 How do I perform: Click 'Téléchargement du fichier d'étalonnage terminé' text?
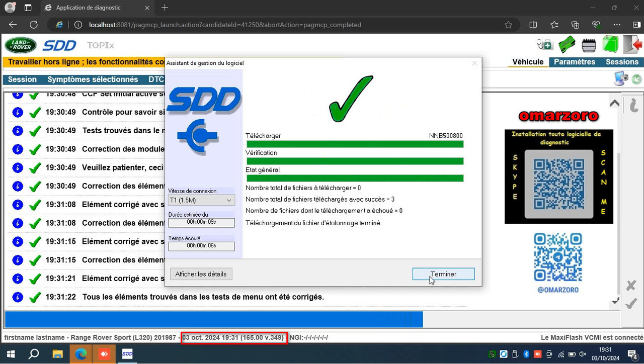pyautogui.click(x=313, y=223)
